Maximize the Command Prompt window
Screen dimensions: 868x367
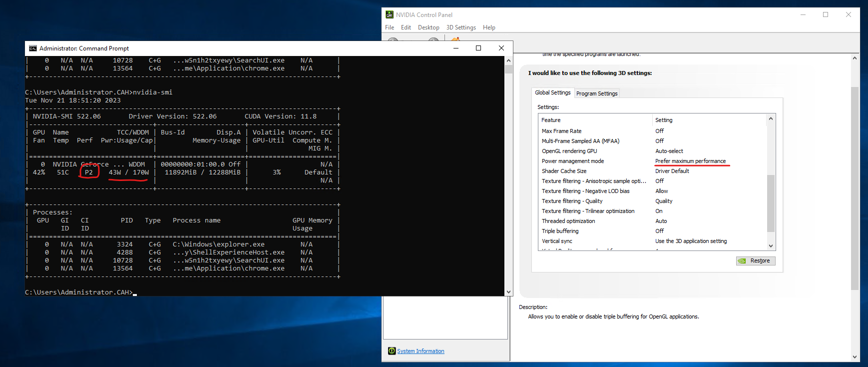click(x=478, y=48)
